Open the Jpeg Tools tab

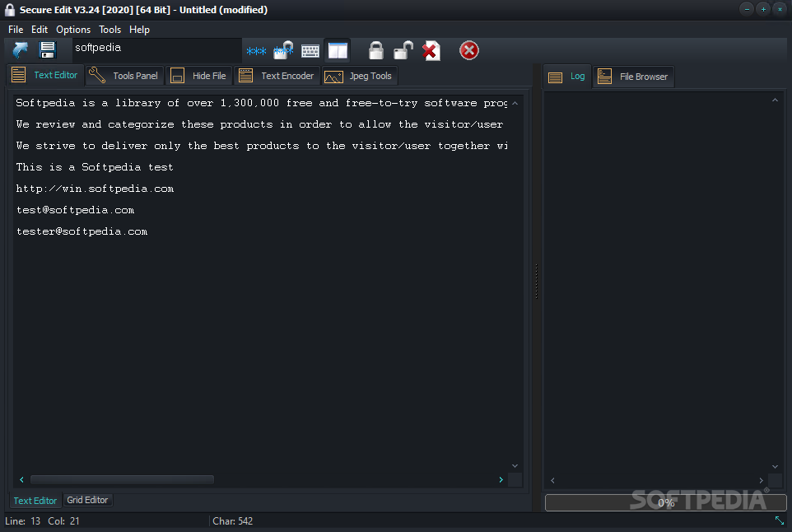coord(359,76)
